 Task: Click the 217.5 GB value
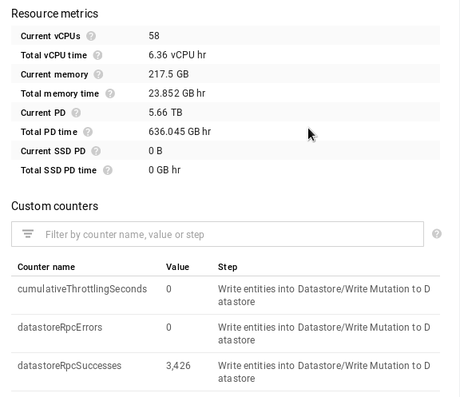(x=169, y=74)
